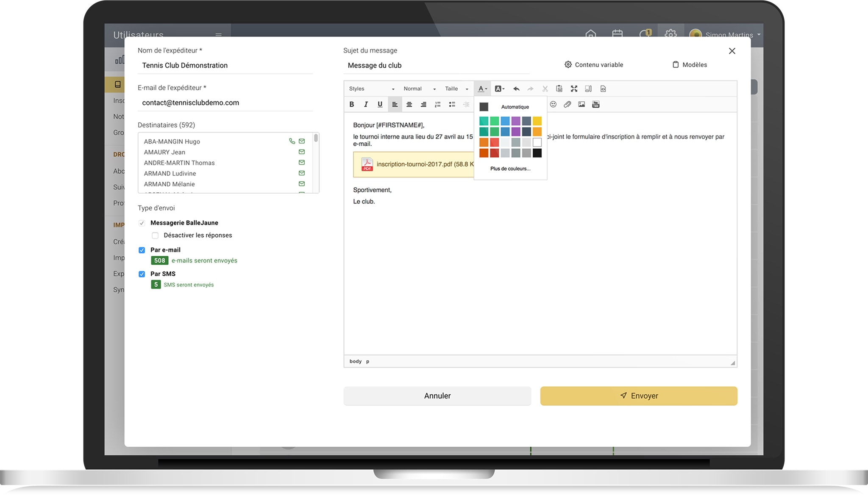868x496 pixels.
Task: Uncheck the Par e-mail option
Action: coord(142,250)
